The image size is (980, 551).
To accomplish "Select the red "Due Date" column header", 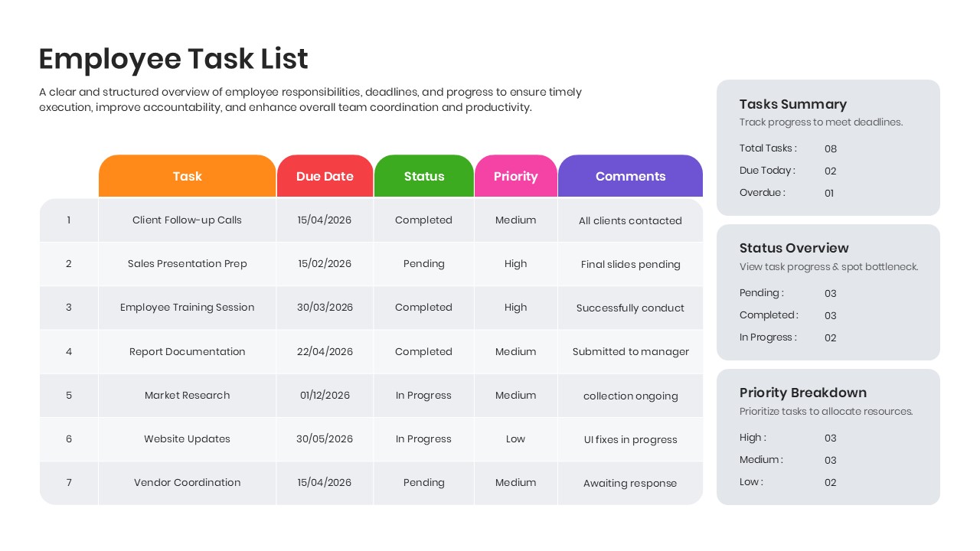I will [x=325, y=176].
